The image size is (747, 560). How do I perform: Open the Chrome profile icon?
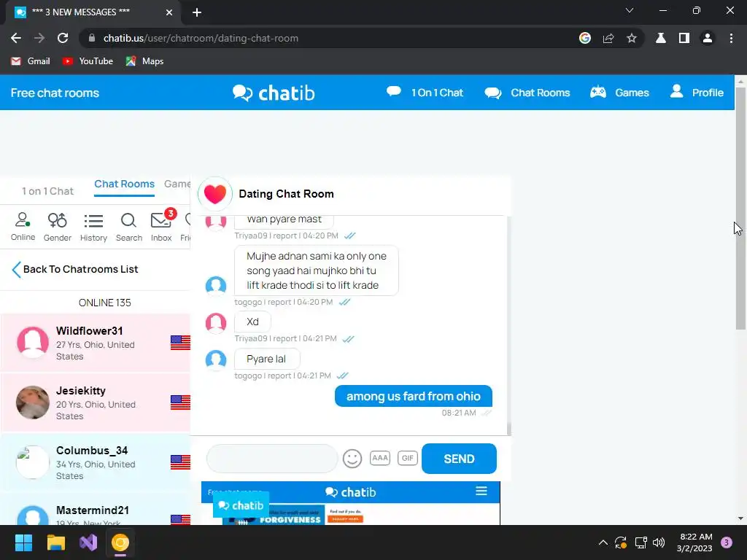click(708, 38)
